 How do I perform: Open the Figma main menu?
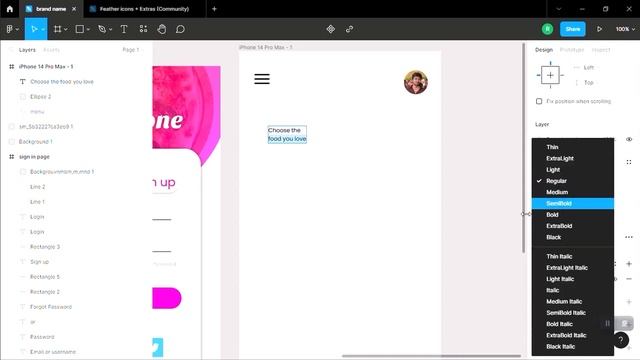(12, 29)
